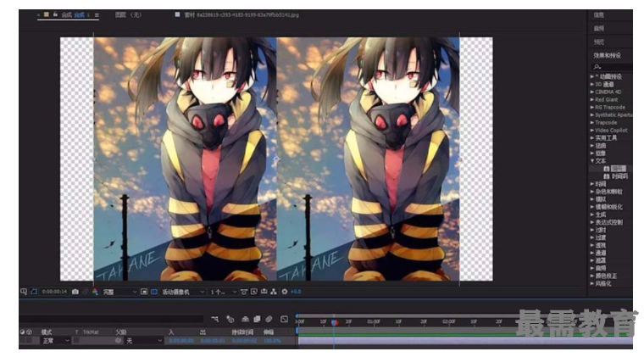Open the view layout dropdown showing 1个

pos(224,292)
